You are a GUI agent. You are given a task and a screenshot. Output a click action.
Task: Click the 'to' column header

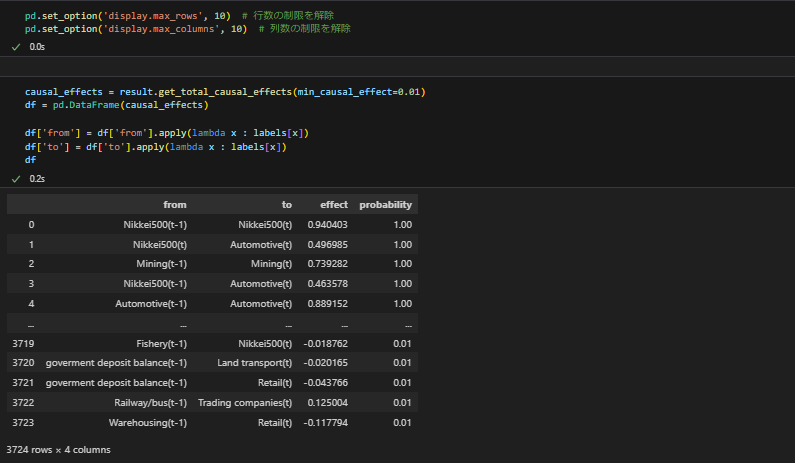coord(287,204)
